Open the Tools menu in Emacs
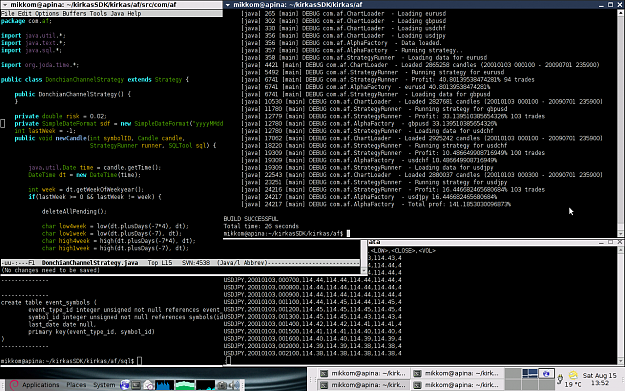This screenshot has height=391, width=625. 98,14
